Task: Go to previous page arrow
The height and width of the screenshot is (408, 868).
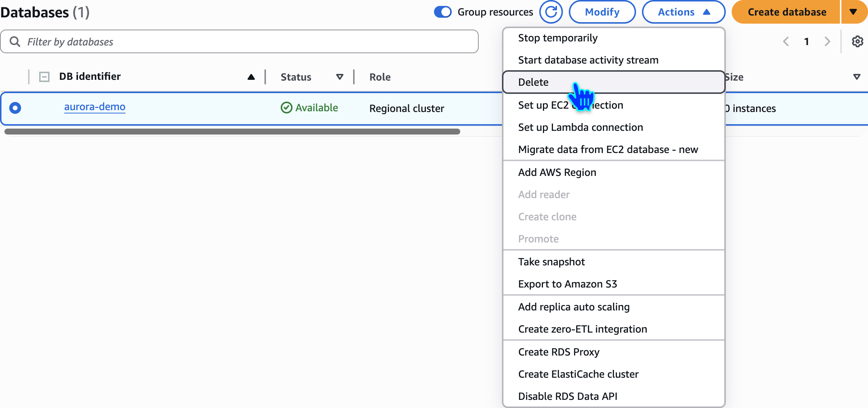Action: point(786,41)
